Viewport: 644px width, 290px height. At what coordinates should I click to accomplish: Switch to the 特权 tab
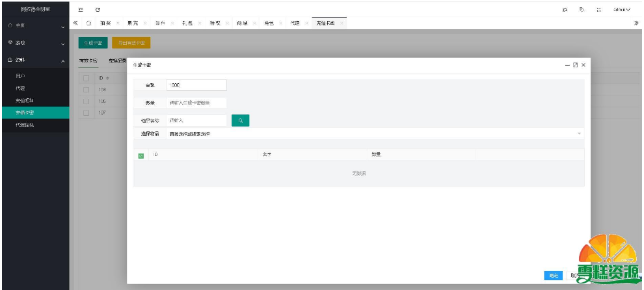pos(215,23)
